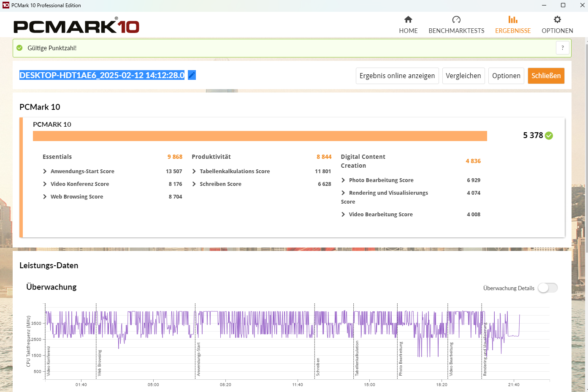Click green checkmark next to 5 378 score
Image resolution: width=588 pixels, height=392 pixels.
[x=549, y=136]
